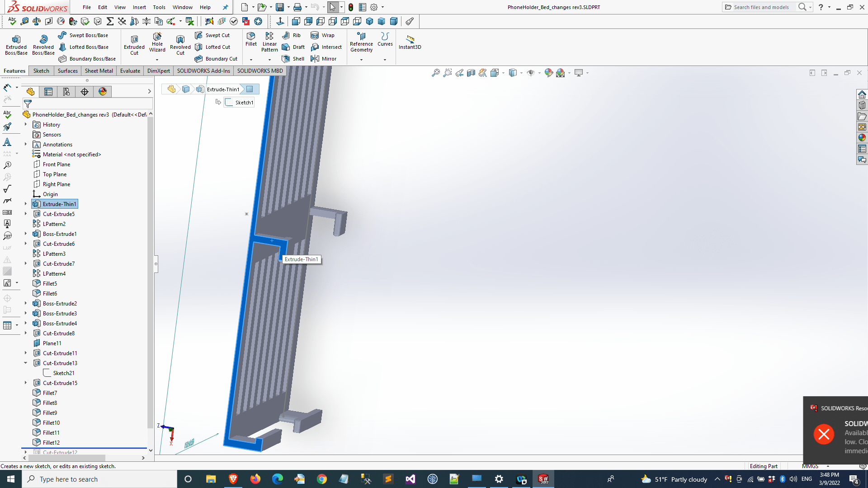Viewport: 868px width, 488px height.
Task: Open the Insert menu
Action: 139,7
